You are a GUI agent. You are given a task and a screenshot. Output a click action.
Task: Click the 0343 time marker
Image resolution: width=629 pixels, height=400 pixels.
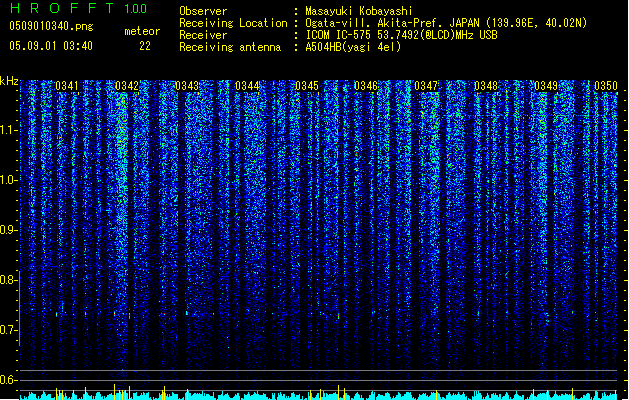pos(187,86)
